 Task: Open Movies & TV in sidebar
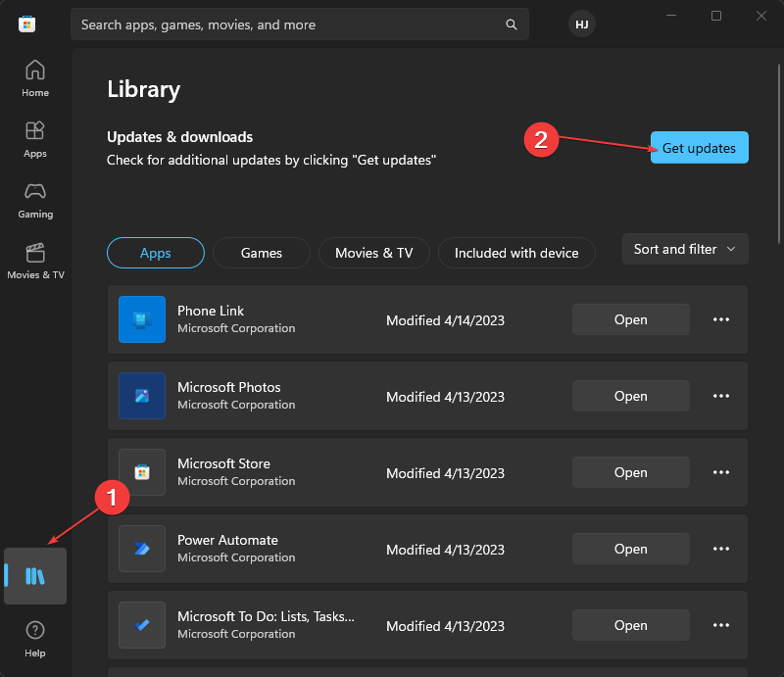35,261
